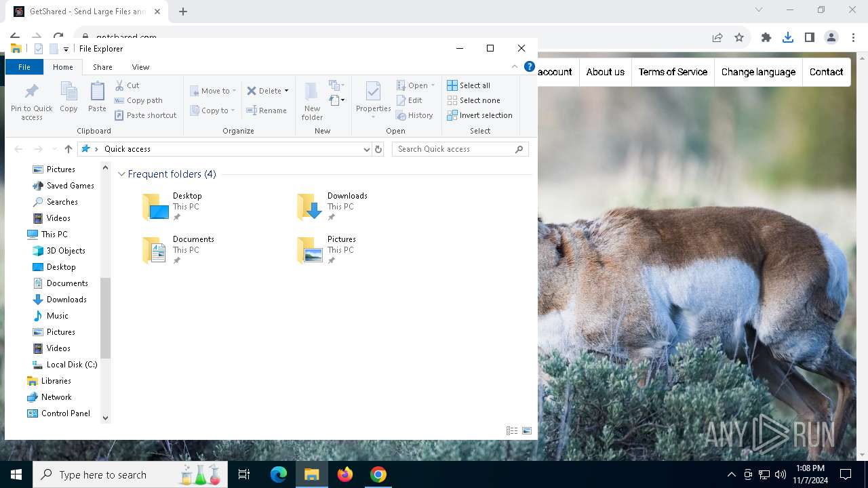Go up one folder level arrow
The image size is (868, 488).
(68, 149)
